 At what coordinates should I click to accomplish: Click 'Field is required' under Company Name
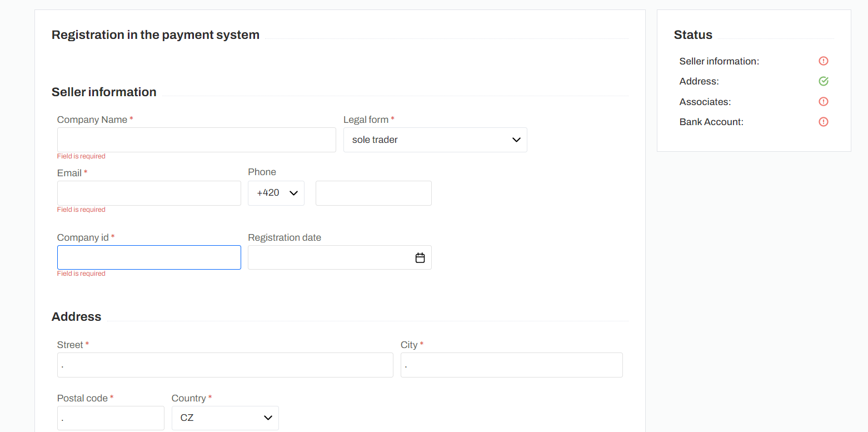(81, 156)
